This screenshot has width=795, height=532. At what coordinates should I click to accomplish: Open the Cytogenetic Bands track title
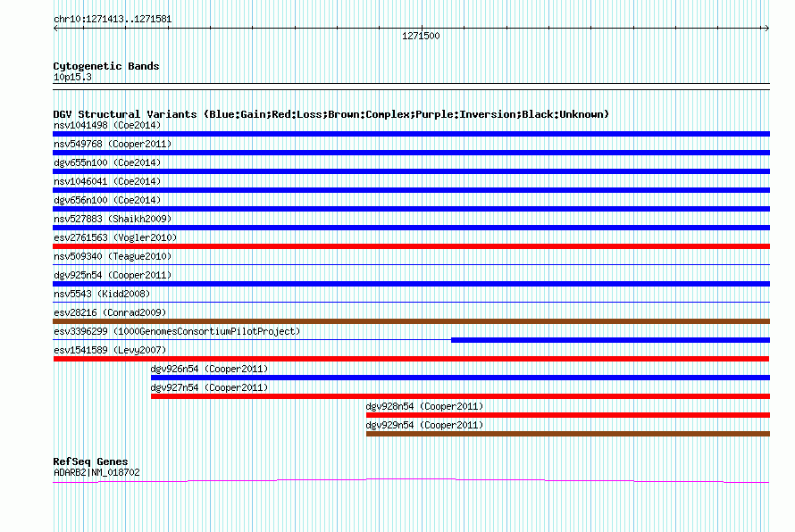pyautogui.click(x=106, y=66)
